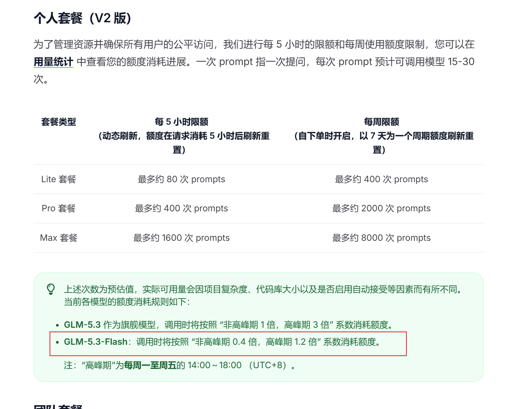Click the 每 5 小时限额 column header
Screen dimensions: 532x409
[182, 122]
